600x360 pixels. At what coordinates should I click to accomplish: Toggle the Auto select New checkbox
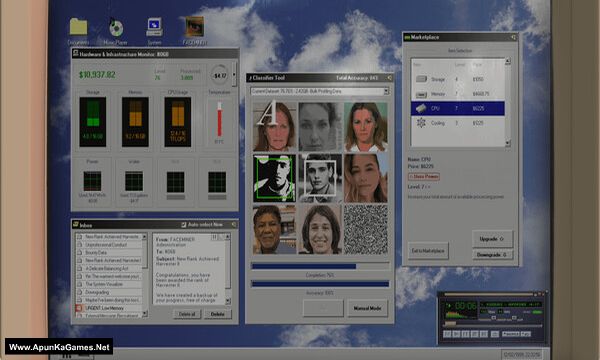click(x=184, y=225)
